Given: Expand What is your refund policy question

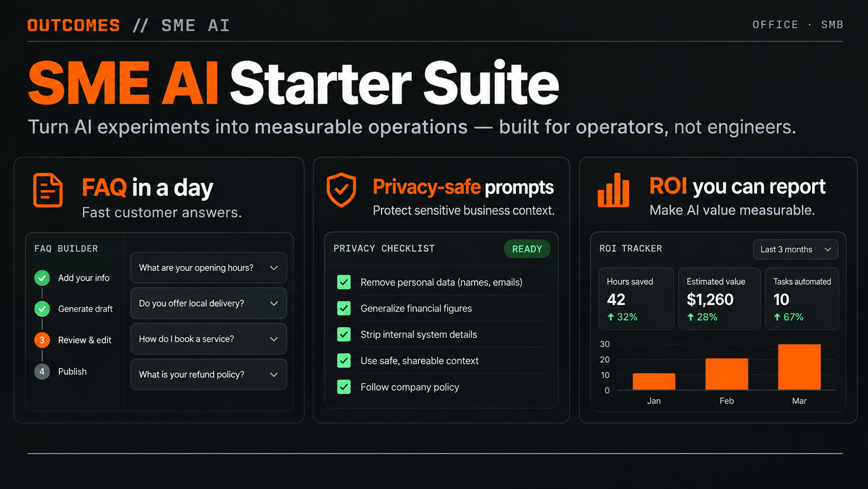Looking at the screenshot, I should [x=209, y=374].
